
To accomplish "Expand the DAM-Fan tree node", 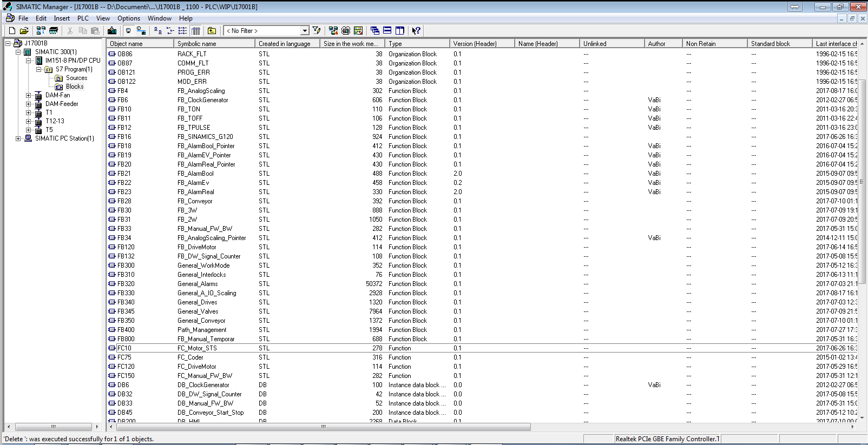I will [28, 95].
